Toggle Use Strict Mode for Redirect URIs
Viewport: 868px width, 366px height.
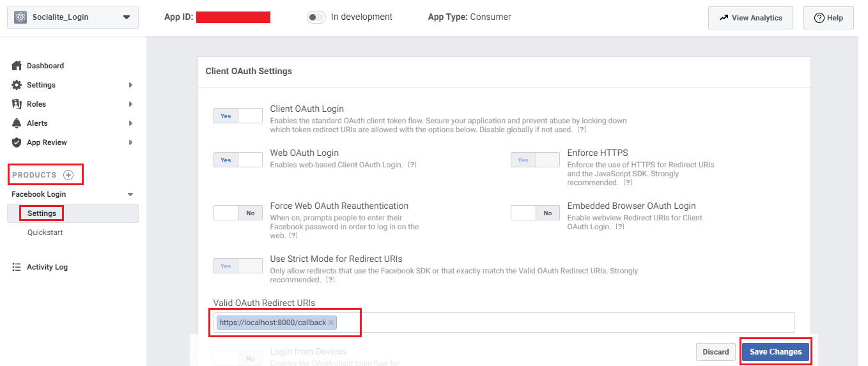coord(238,266)
